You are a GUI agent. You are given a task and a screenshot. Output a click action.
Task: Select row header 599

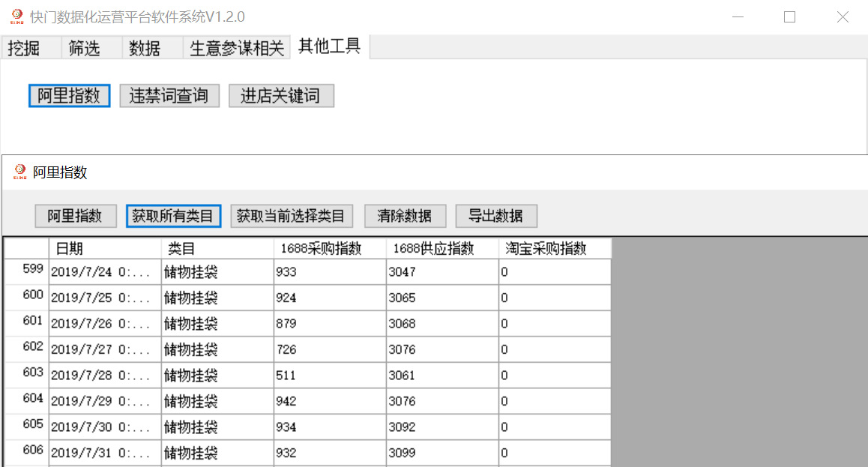26,271
